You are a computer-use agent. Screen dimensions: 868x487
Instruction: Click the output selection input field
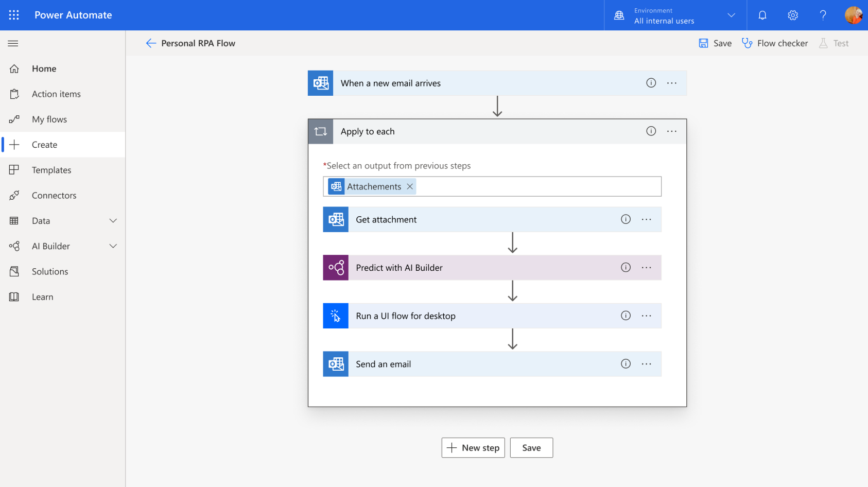tap(535, 186)
